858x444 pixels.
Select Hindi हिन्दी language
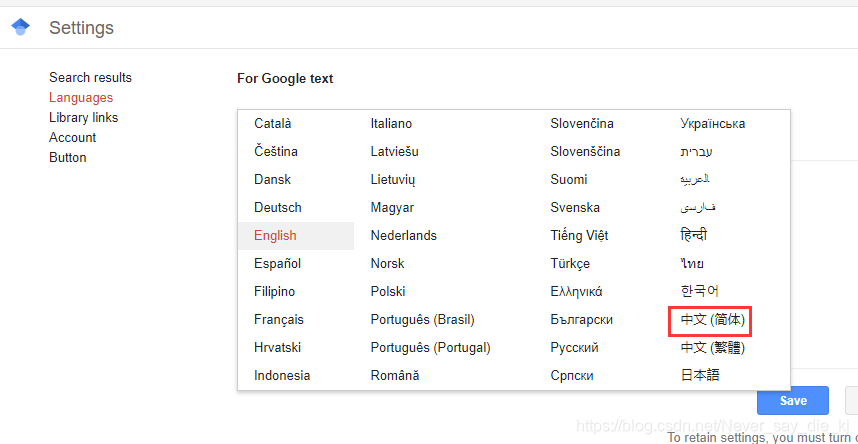coord(693,235)
